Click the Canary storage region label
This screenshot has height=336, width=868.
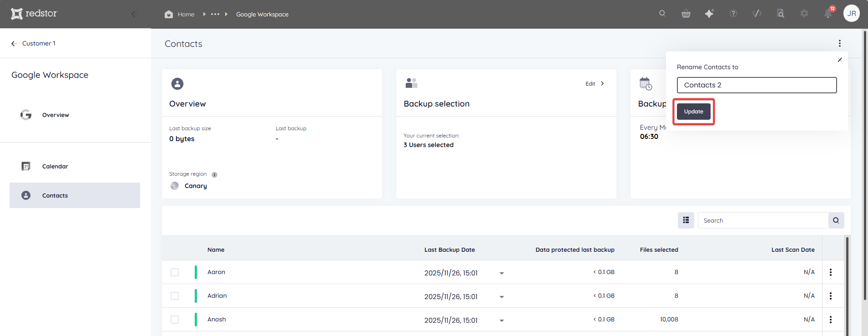click(x=196, y=186)
